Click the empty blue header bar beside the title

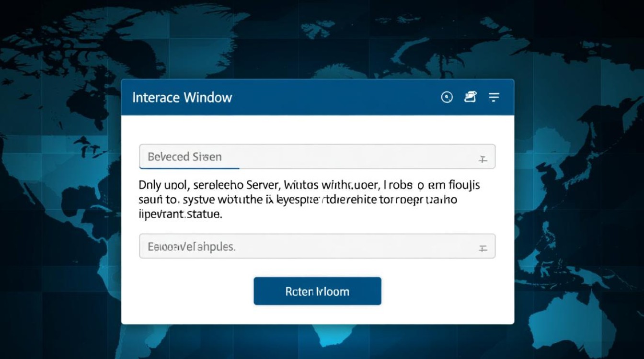click(x=335, y=98)
